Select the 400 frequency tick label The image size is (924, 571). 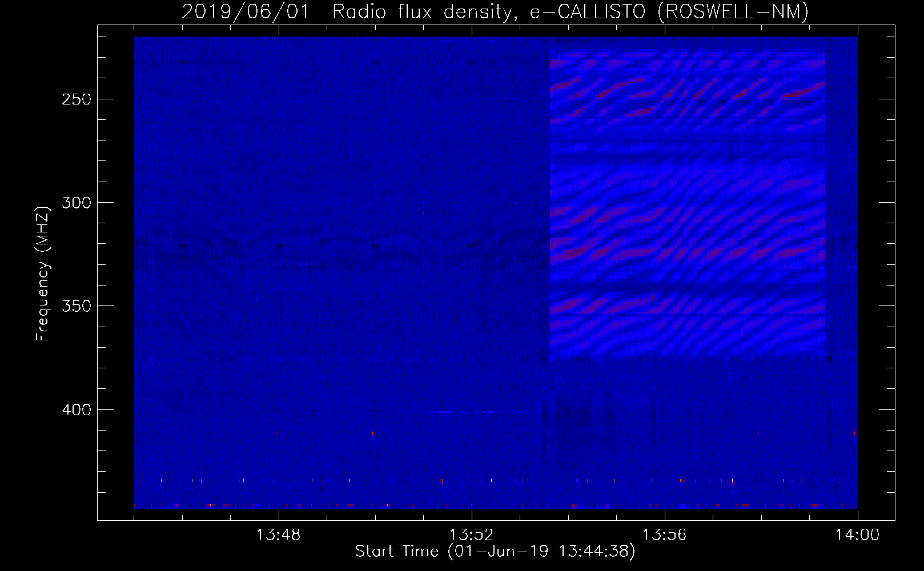[x=76, y=410]
